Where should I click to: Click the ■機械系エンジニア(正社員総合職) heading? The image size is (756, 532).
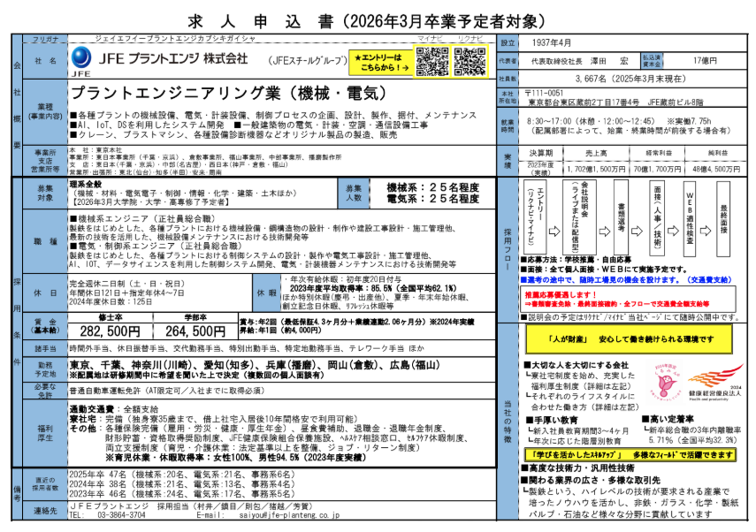142,219
